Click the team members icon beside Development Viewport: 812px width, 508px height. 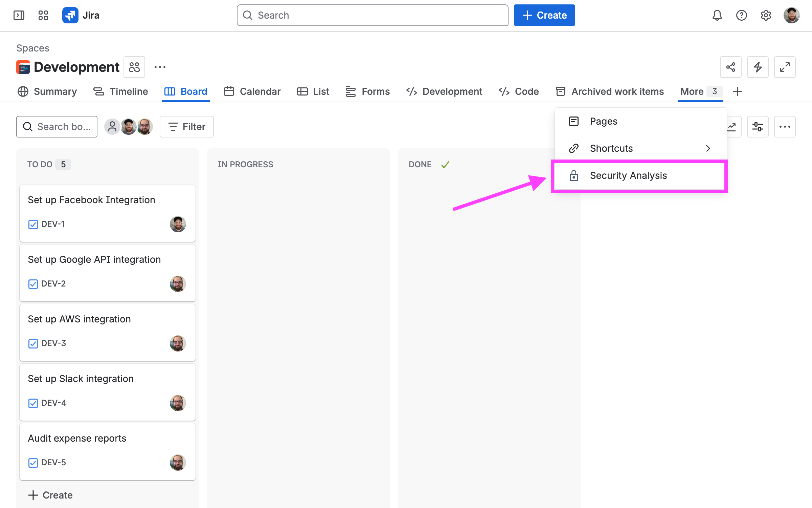(134, 67)
